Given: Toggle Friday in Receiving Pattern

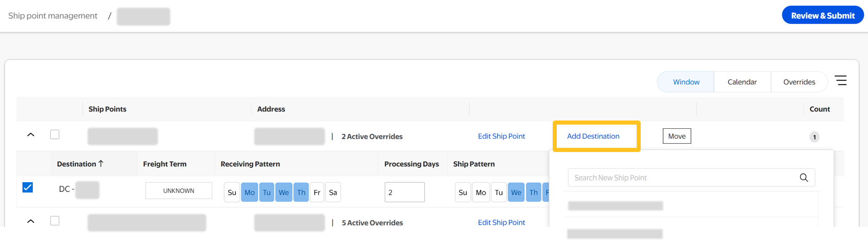Looking at the screenshot, I should pyautogui.click(x=317, y=193).
